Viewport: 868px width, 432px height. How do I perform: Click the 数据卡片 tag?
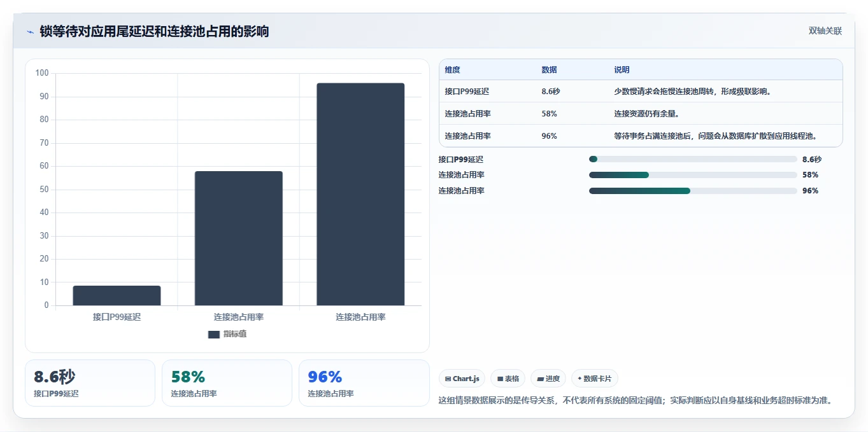tap(594, 379)
